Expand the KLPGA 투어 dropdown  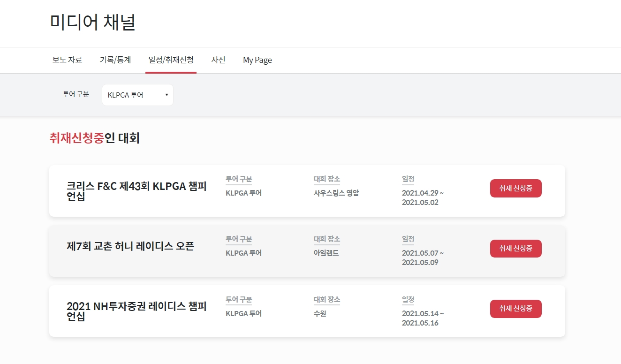pos(137,95)
